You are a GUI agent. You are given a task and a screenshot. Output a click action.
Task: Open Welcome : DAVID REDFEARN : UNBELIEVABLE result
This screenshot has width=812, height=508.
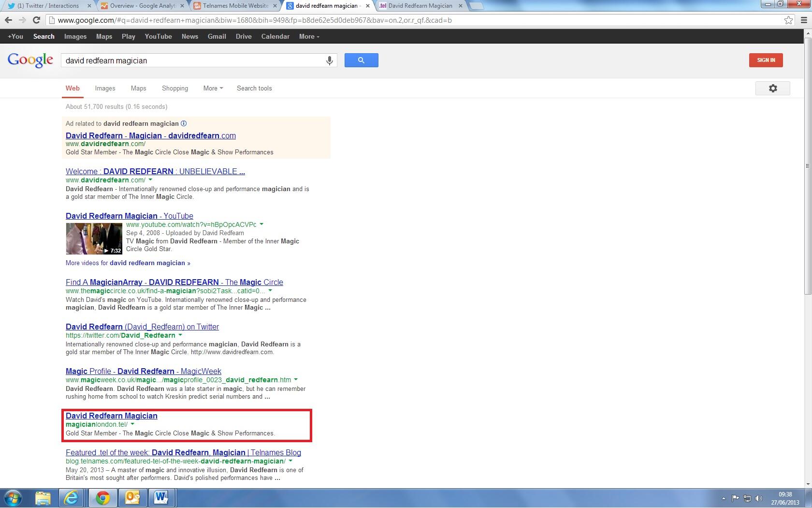pos(155,172)
